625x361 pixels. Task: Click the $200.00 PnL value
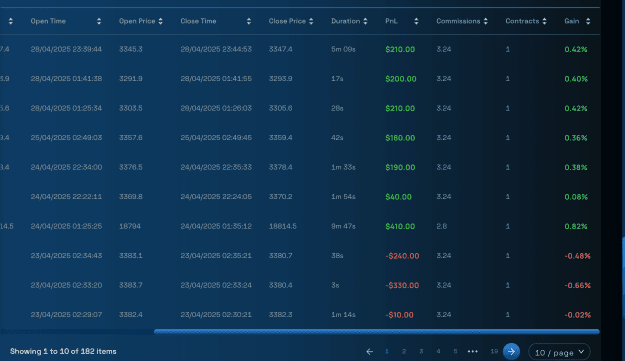click(401, 79)
